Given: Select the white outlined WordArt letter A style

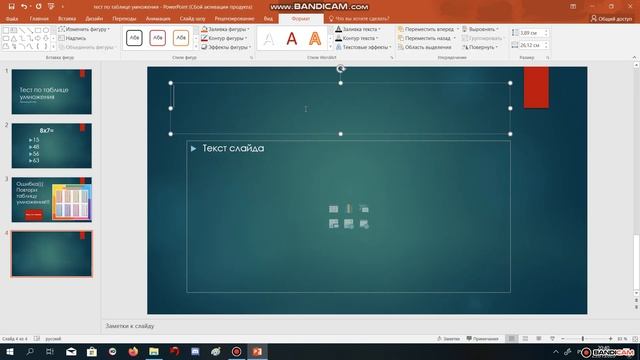Looking at the screenshot, I should tap(269, 39).
